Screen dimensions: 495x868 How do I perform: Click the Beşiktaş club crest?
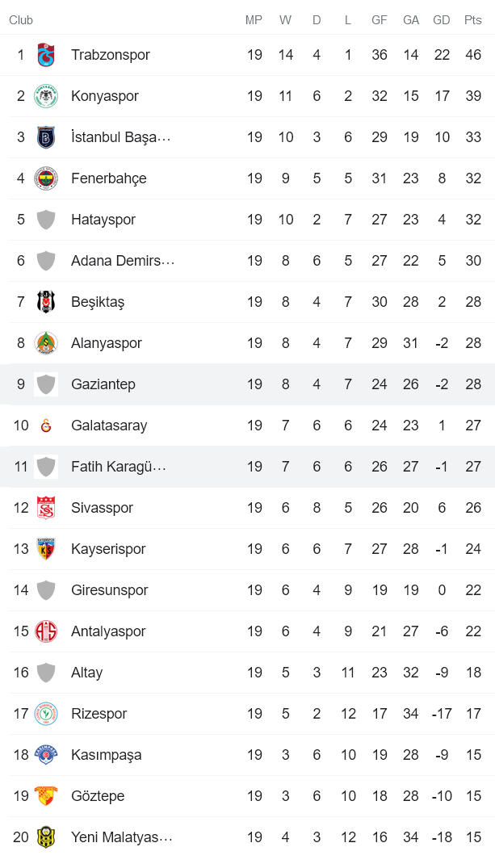pos(46,301)
